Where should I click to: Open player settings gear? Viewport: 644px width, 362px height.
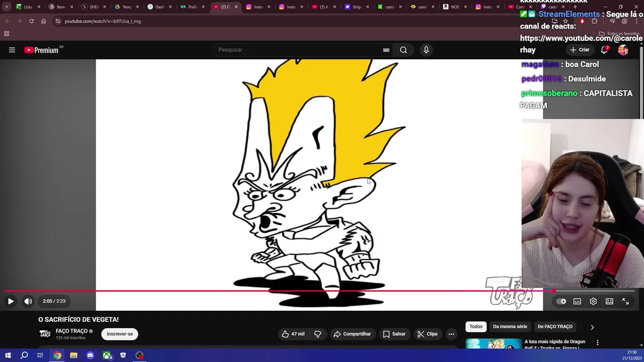[x=593, y=301]
